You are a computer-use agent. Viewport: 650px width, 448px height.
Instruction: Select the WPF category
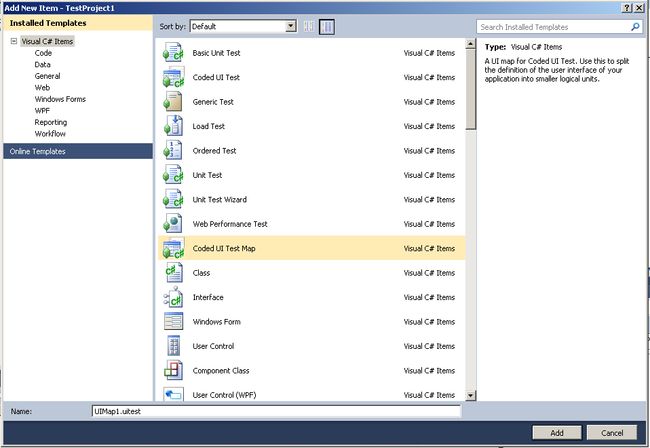click(42, 111)
